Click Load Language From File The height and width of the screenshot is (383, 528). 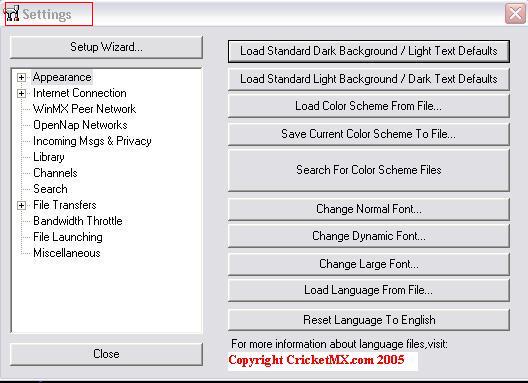tap(369, 290)
